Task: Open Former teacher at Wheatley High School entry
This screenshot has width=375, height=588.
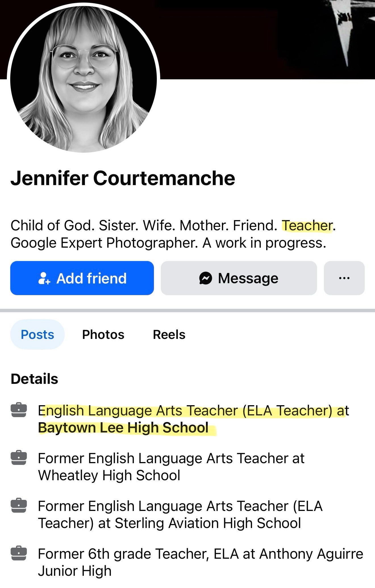Action: 171,467
